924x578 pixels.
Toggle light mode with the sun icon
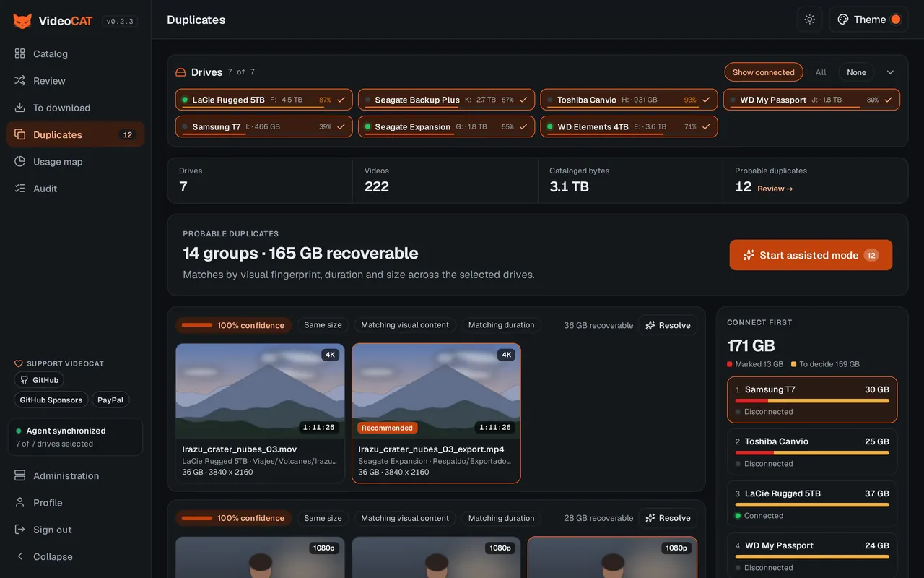809,20
